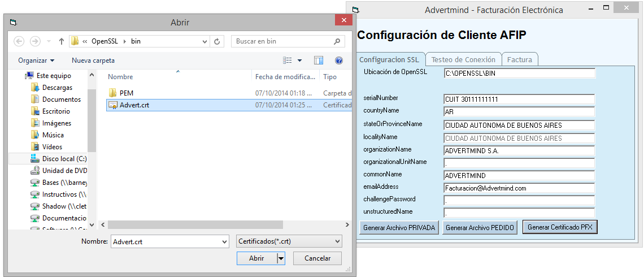Switch to the Factura tab
The height and width of the screenshot is (277, 644).
click(x=520, y=59)
